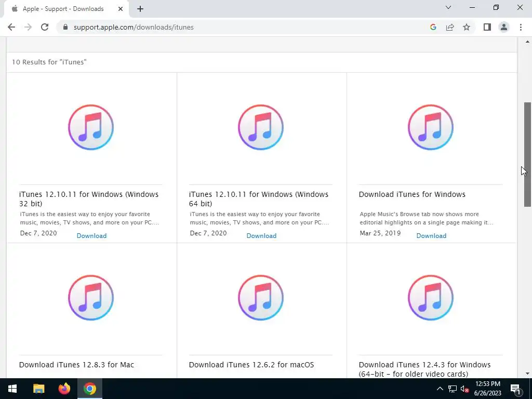The height and width of the screenshot is (399, 532).
Task: Open Download iTunes 12.6.2 for macOS
Action: point(251,365)
